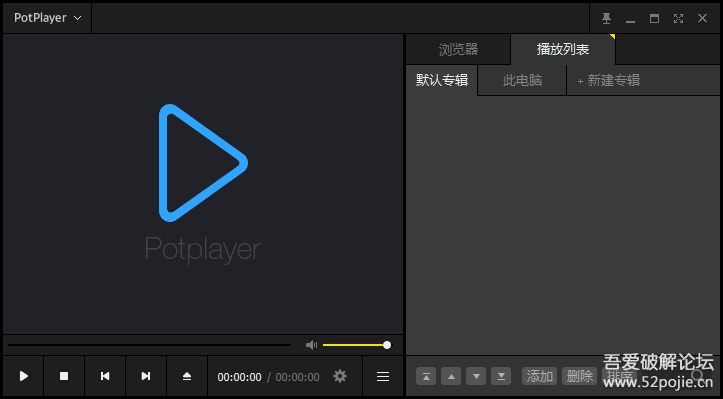Image resolution: width=723 pixels, height=399 pixels.
Task: Open the settings gear control panel
Action: [340, 376]
